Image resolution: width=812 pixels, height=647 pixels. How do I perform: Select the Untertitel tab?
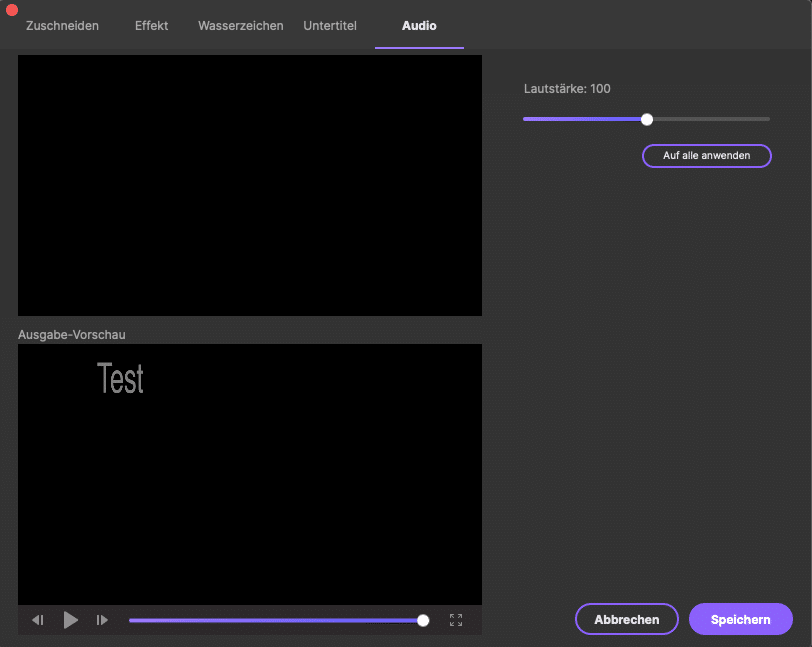point(330,26)
